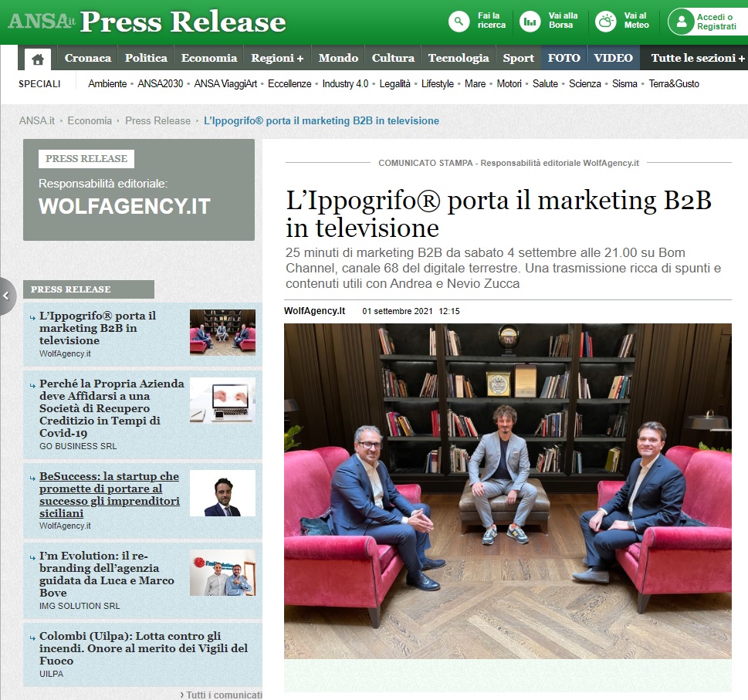Open search via magnifying glass icon
The image size is (748, 700).
click(x=459, y=21)
